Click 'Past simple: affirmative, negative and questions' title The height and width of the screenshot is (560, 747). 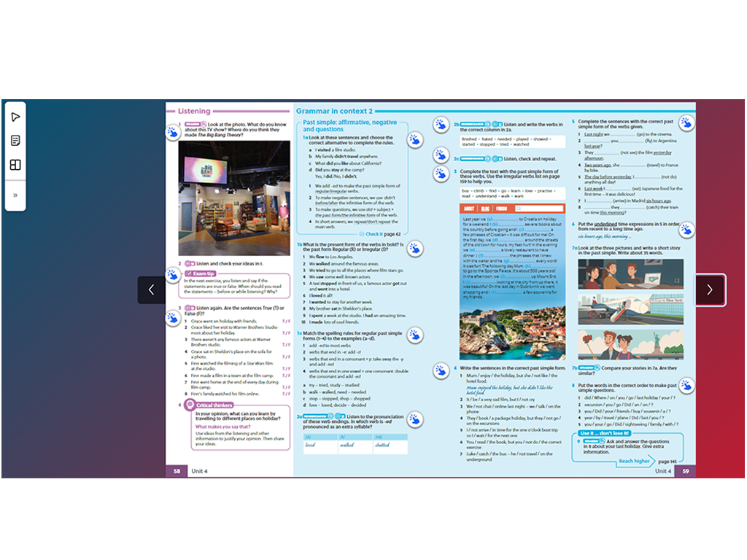349,125
